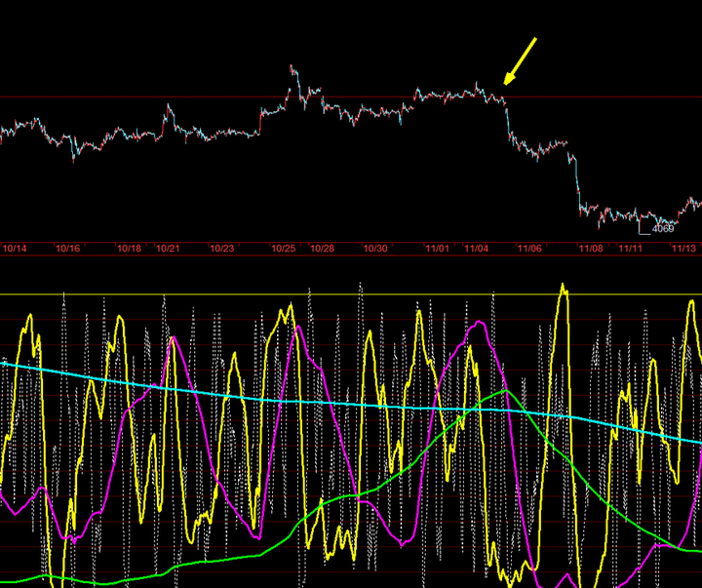Viewport: 702px width, 588px height.
Task: Click the 4069 low price label
Action: pos(663,229)
